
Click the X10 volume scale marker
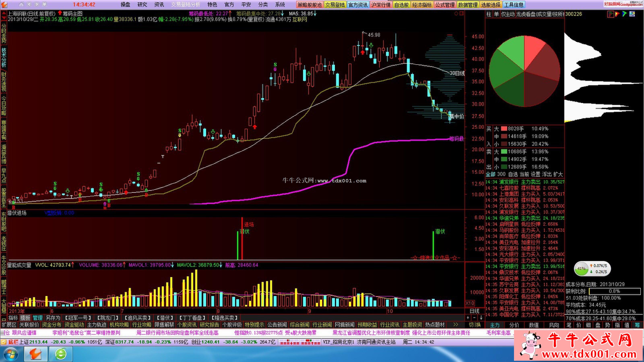(x=470, y=303)
